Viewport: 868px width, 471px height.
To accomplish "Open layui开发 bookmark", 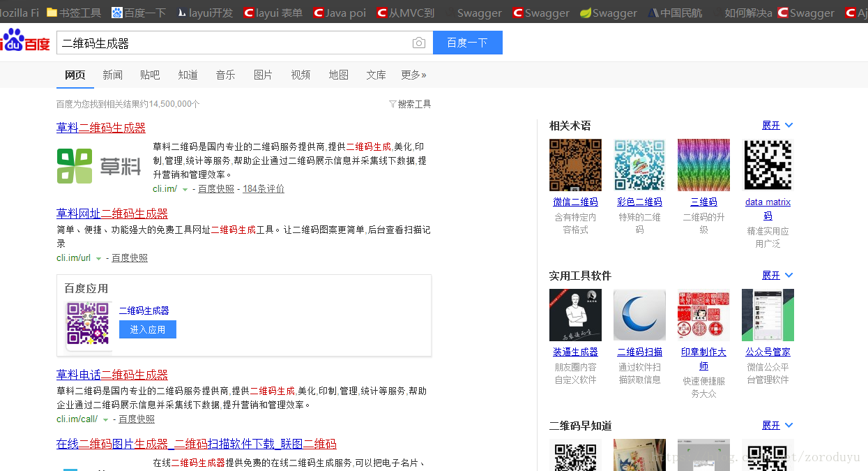I will pyautogui.click(x=205, y=13).
